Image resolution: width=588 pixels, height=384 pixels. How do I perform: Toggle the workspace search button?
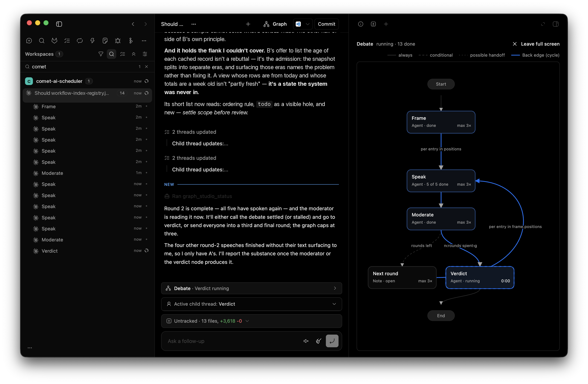point(112,54)
